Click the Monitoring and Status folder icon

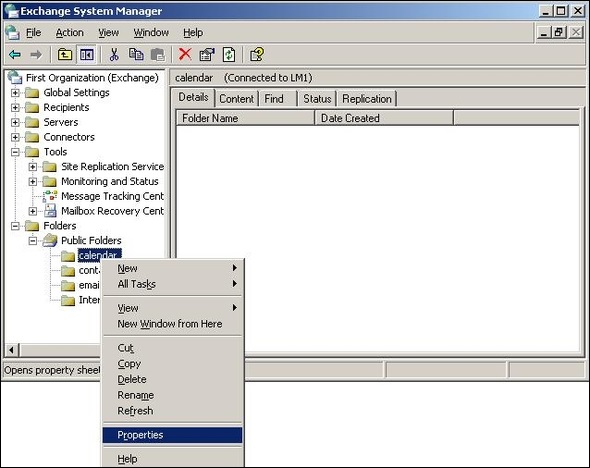point(50,181)
